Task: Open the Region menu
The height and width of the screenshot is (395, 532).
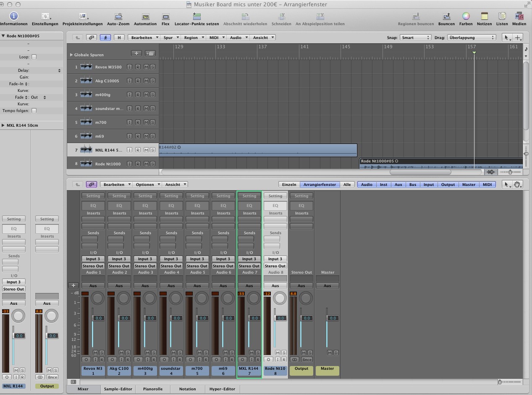Action: 193,37
